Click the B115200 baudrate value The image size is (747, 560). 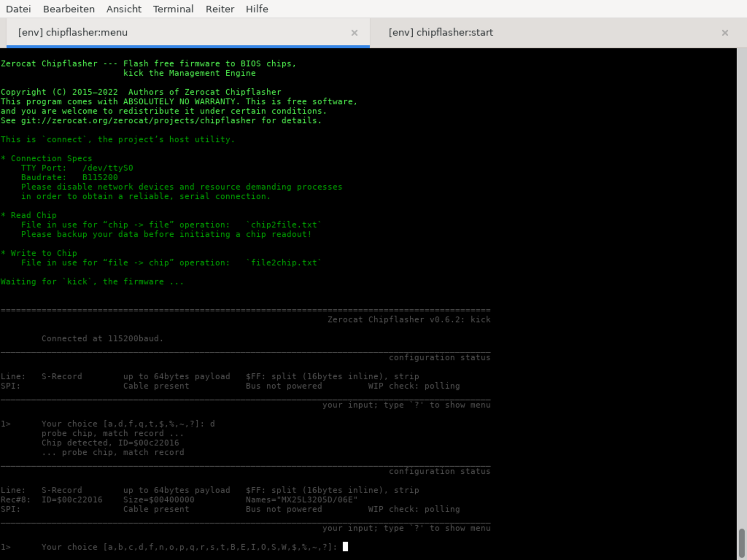(100, 177)
